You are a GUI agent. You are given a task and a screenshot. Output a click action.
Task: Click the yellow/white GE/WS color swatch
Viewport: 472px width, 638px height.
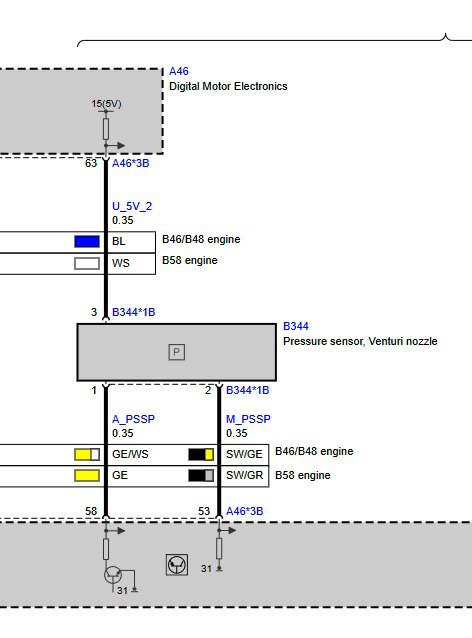(87, 454)
